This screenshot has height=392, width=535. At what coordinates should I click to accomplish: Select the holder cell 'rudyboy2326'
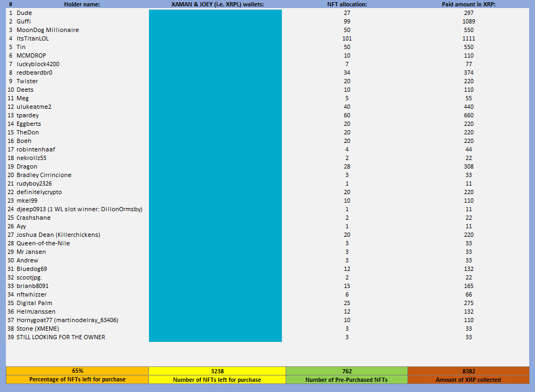coord(34,183)
